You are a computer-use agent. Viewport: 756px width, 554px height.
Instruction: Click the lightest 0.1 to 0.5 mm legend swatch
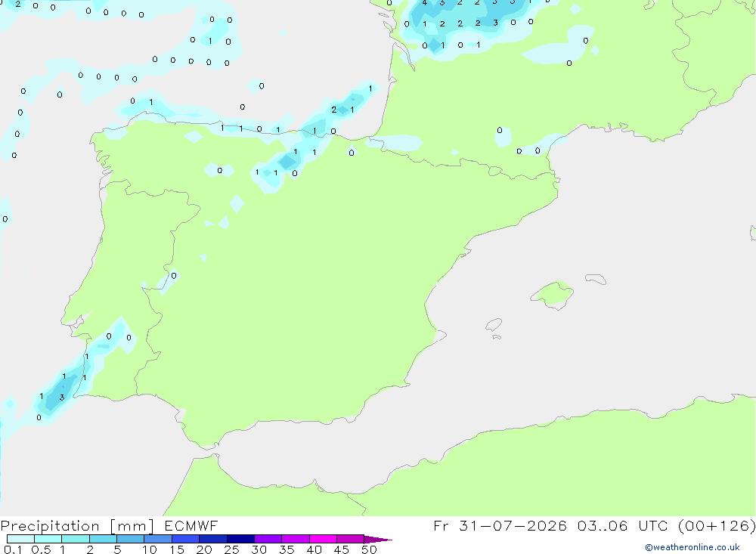pyautogui.click(x=20, y=539)
